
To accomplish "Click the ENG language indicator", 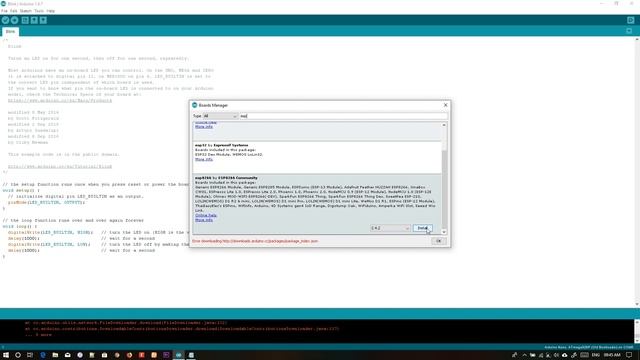I will click(596, 355).
